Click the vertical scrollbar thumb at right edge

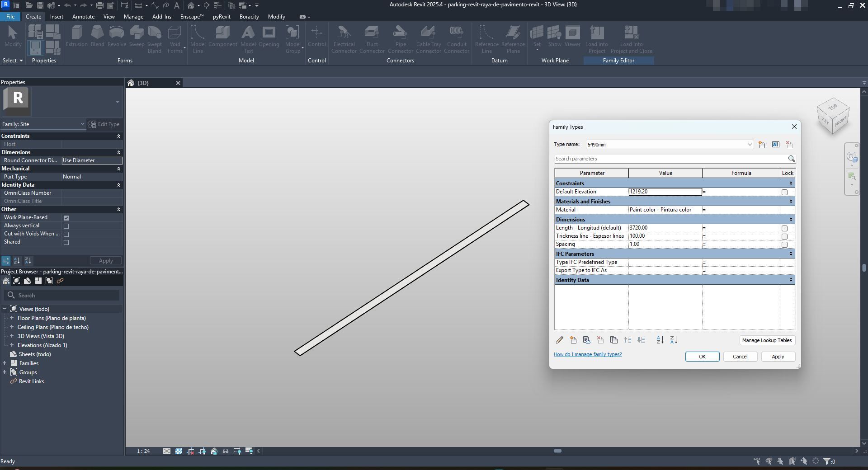(864, 268)
